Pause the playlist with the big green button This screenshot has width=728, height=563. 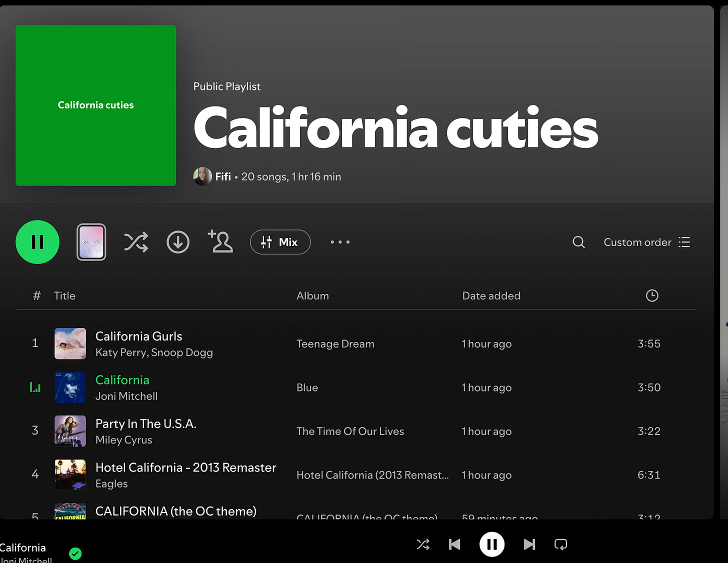tap(37, 242)
